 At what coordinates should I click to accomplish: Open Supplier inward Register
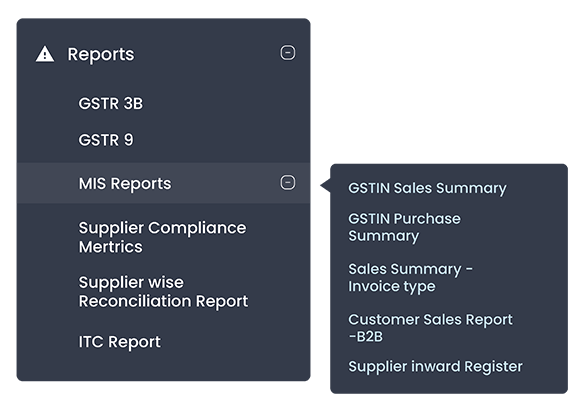(x=435, y=366)
